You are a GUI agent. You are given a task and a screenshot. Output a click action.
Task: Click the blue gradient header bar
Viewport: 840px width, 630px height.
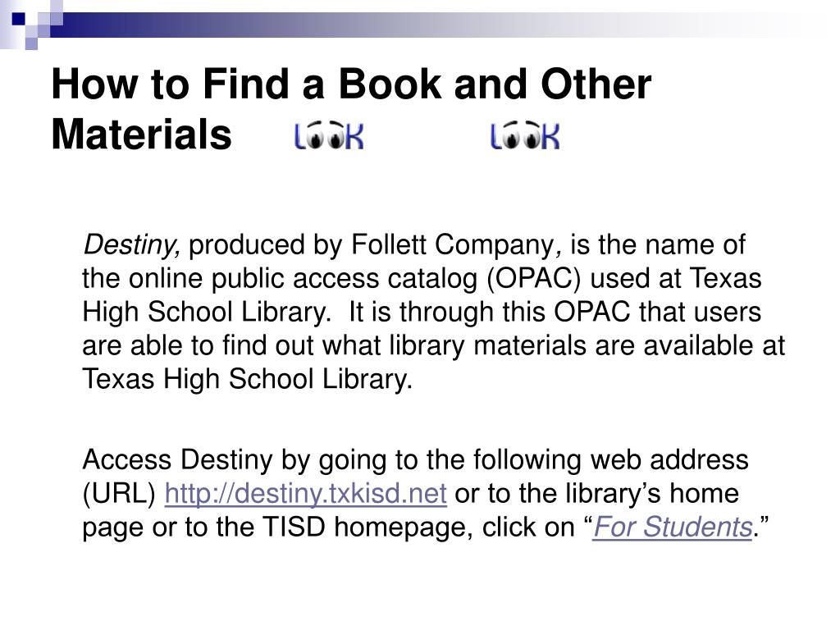click(428, 25)
